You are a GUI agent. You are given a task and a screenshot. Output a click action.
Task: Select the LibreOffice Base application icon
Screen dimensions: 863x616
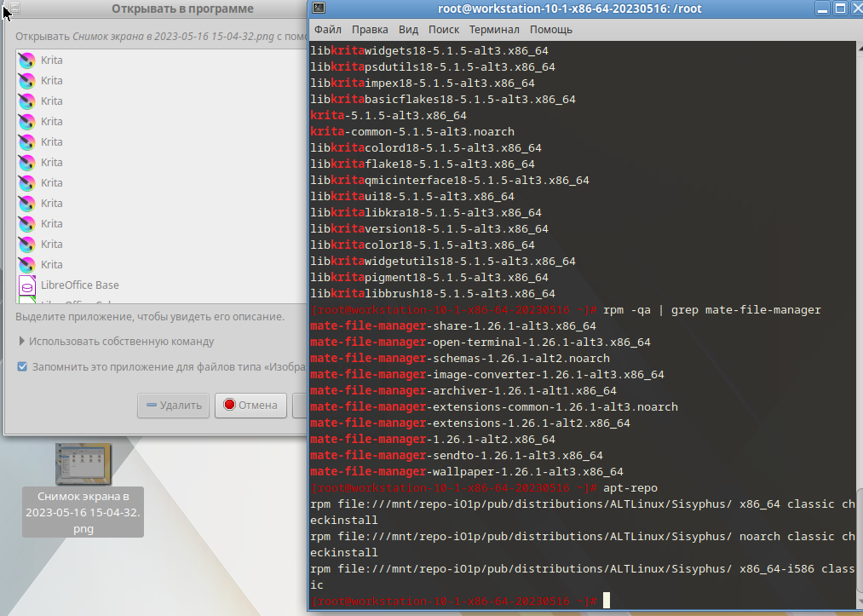tap(26, 285)
